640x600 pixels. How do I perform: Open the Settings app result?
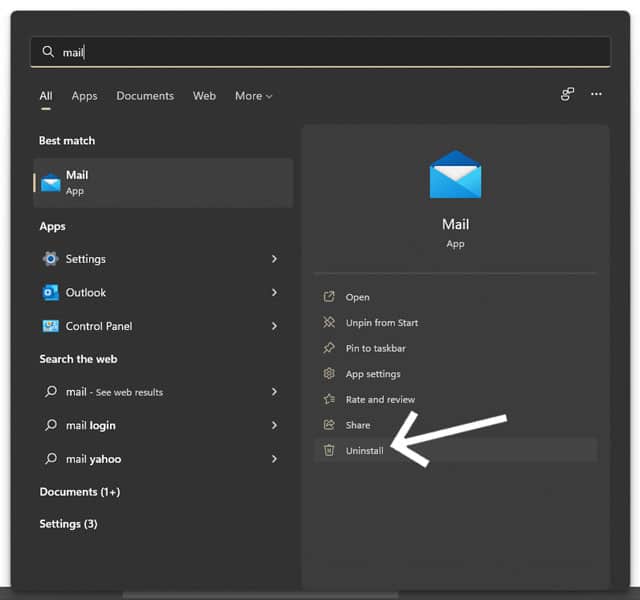pyautogui.click(x=163, y=259)
